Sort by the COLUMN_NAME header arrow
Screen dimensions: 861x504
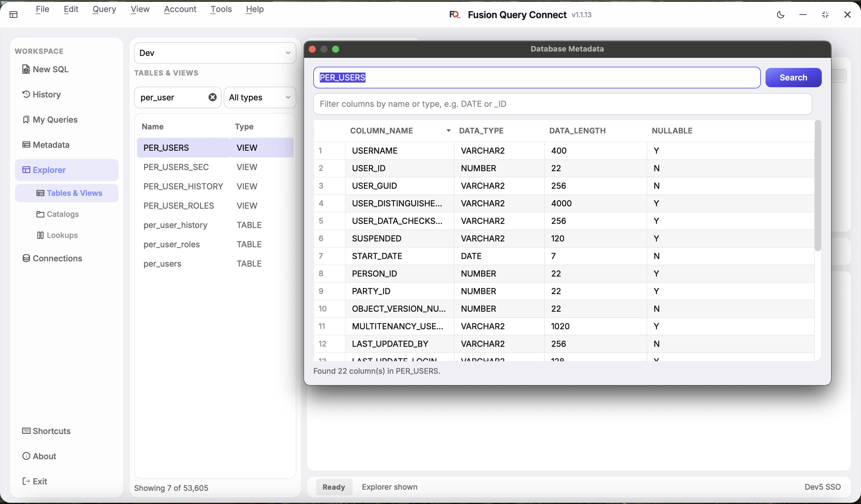tap(448, 131)
